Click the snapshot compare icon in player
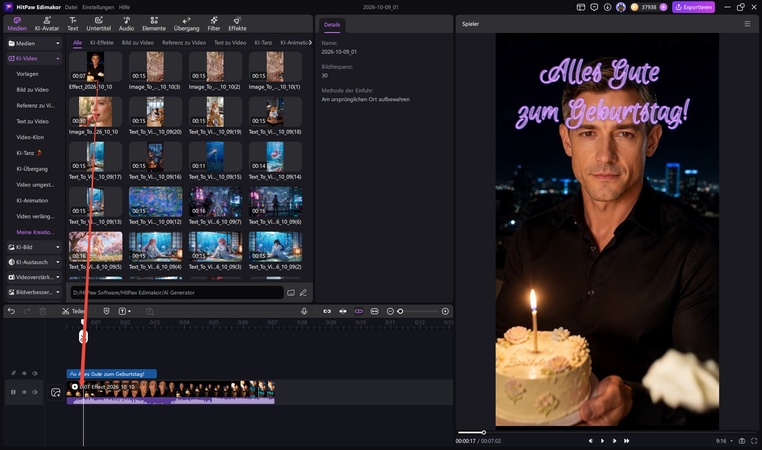Image resolution: width=762 pixels, height=450 pixels. pyautogui.click(x=742, y=441)
